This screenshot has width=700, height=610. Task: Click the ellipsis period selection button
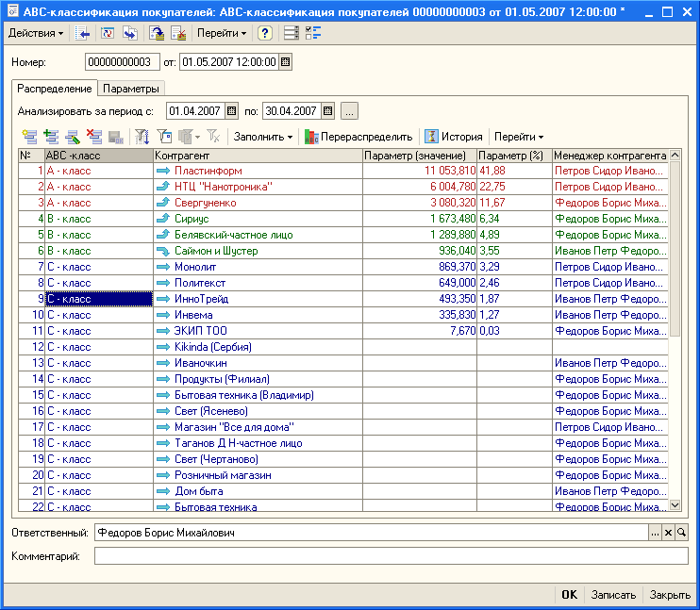coord(349,110)
